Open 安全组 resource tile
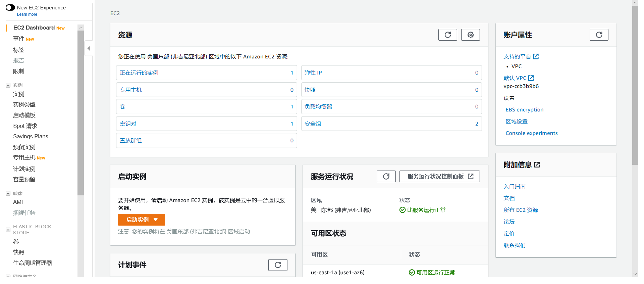This screenshot has height=284, width=644. tap(391, 124)
